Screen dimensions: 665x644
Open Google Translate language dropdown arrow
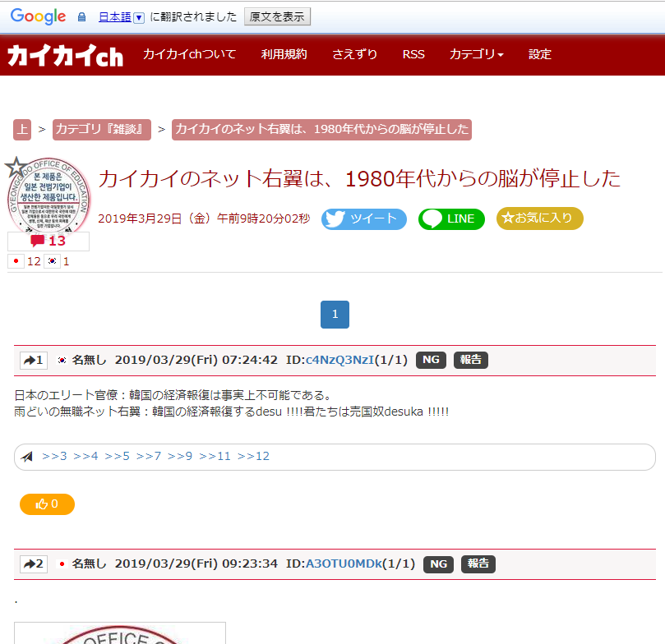tap(139, 17)
